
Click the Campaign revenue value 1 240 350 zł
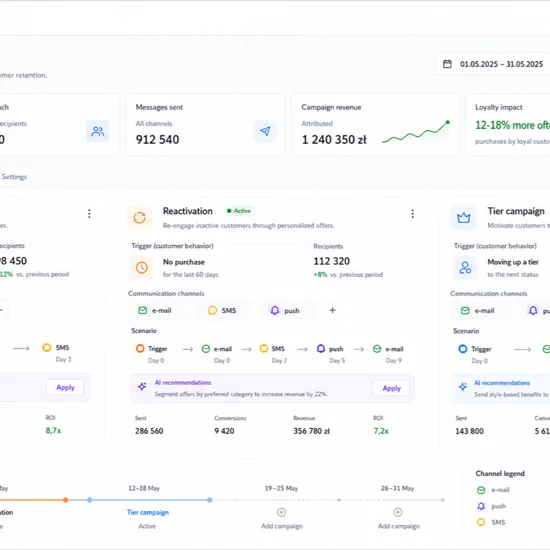[334, 140]
